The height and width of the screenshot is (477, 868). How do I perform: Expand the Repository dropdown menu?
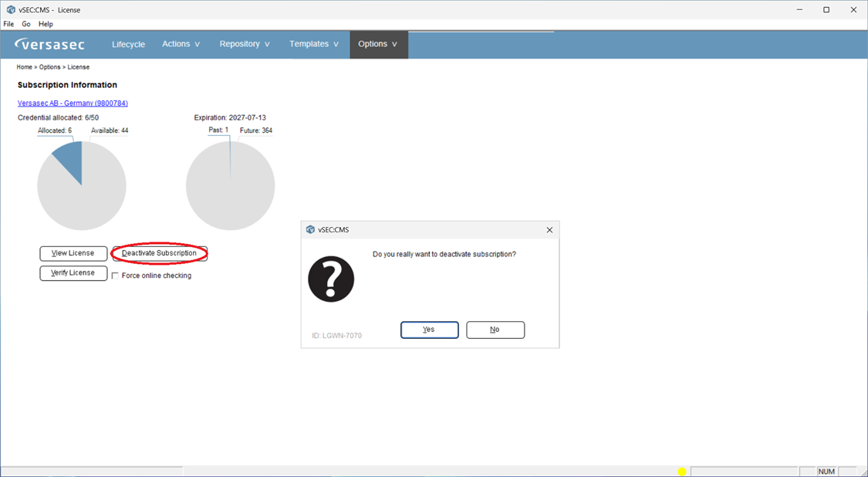coord(245,44)
